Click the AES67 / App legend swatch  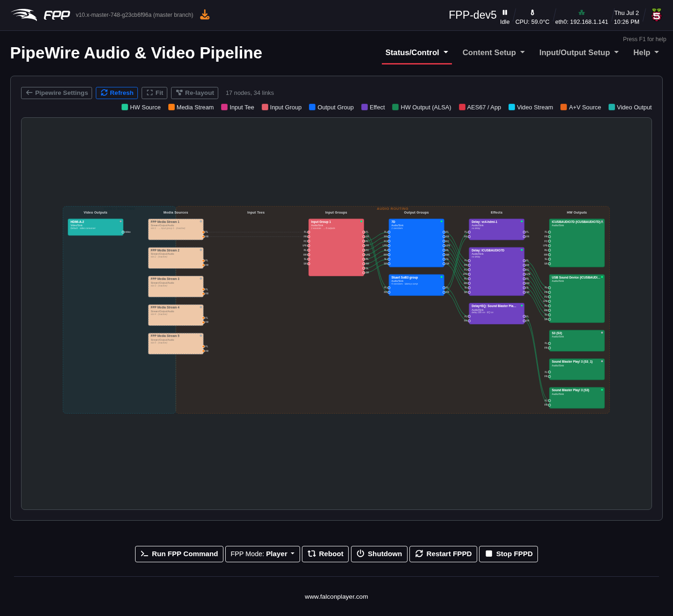click(x=462, y=107)
